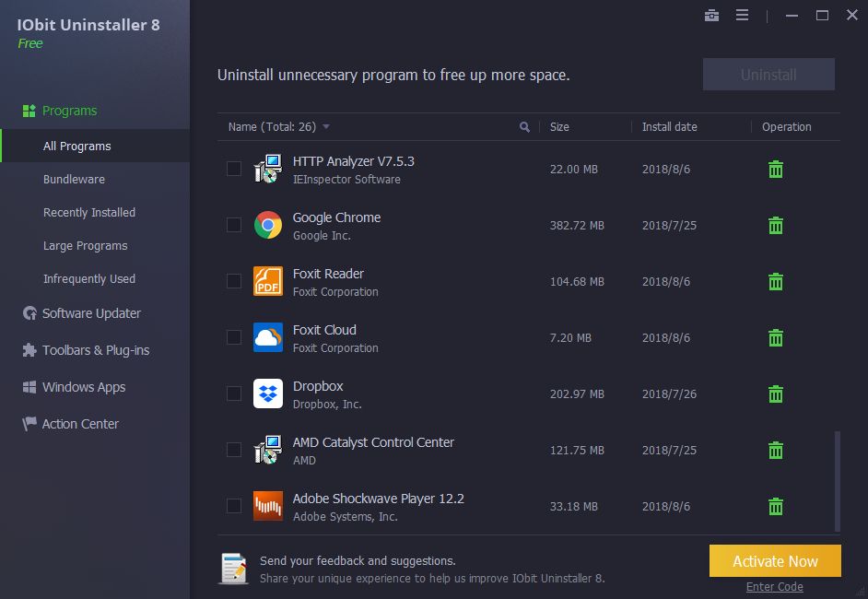Sort programs by the Size column
The image size is (868, 599).
pyautogui.click(x=559, y=127)
